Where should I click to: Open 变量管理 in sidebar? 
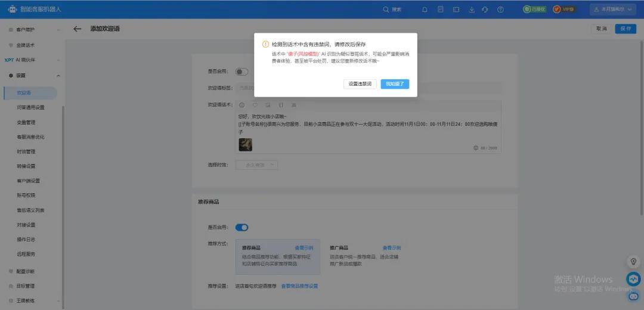click(x=26, y=122)
